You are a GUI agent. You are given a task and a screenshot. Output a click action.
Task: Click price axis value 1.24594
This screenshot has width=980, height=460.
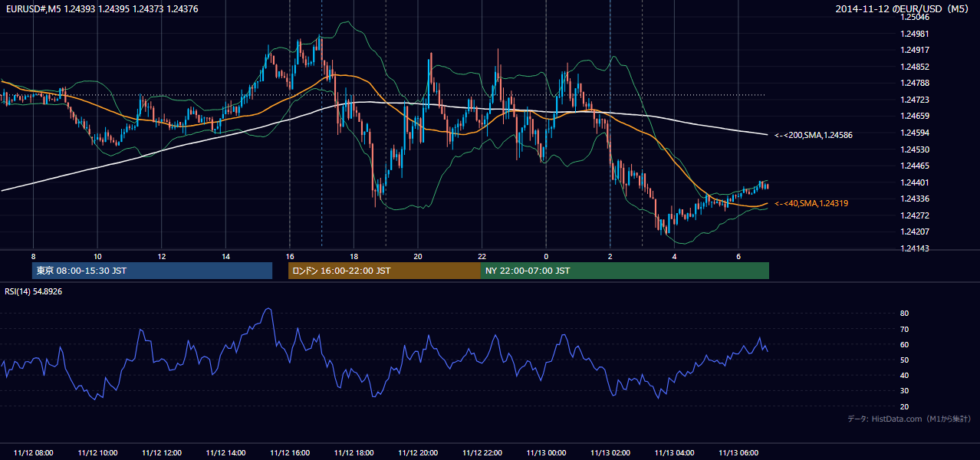click(x=914, y=133)
